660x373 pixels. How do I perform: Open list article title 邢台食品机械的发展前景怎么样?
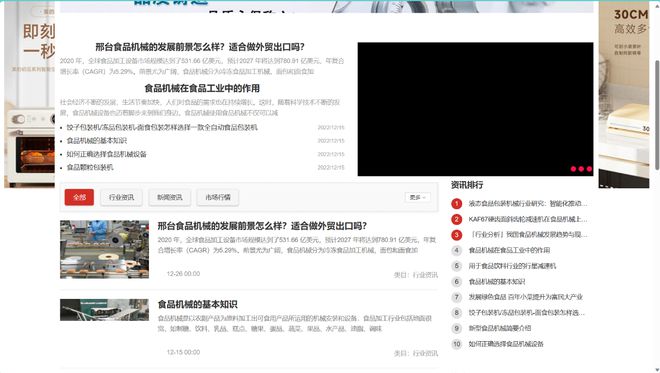point(262,226)
